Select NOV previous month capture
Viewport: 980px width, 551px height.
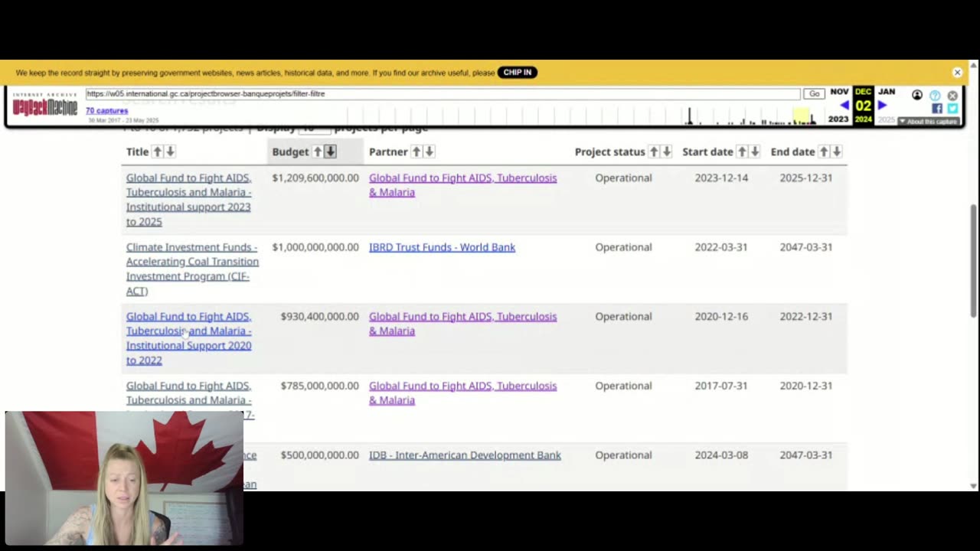840,92
